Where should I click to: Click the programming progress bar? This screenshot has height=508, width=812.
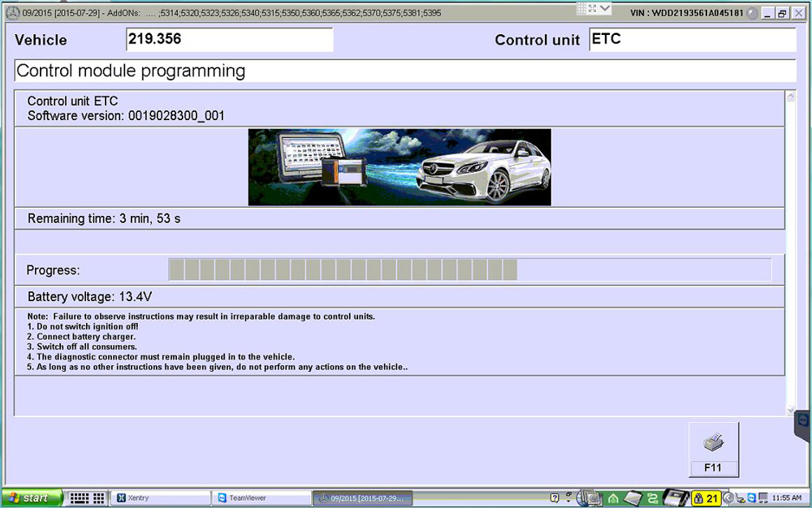tap(470, 270)
